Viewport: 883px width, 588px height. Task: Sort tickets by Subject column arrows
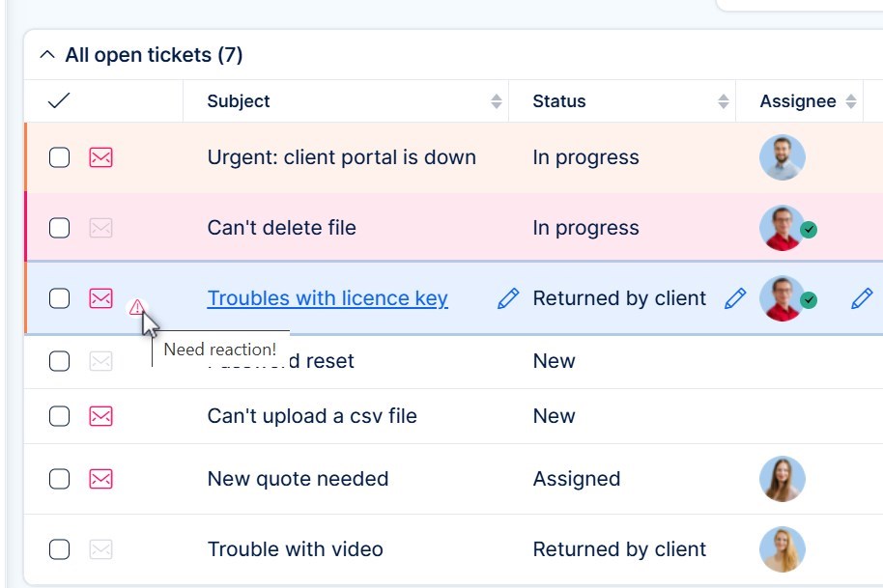tap(496, 101)
